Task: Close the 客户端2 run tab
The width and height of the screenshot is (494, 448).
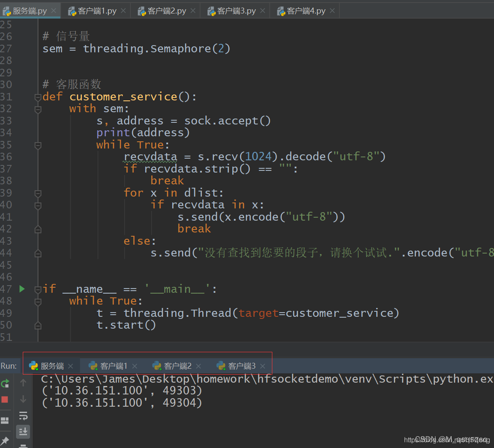Action: pos(198,366)
